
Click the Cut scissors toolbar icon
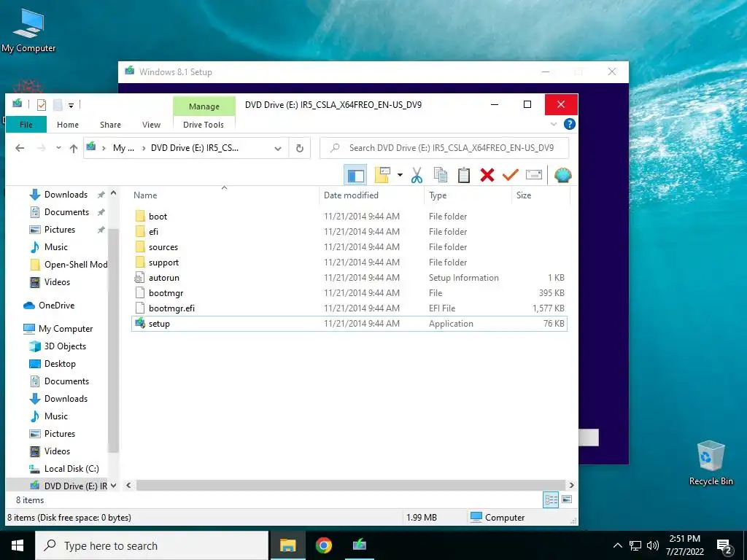click(x=417, y=175)
